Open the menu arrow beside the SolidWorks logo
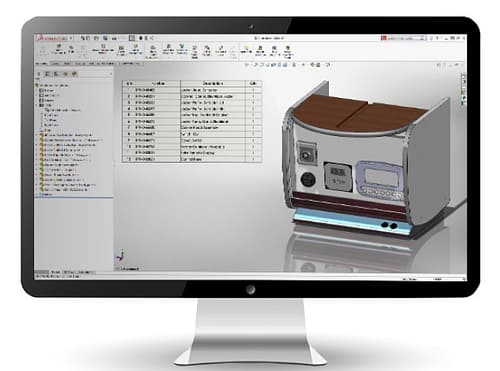Viewport: 500px width, 371px height. coord(71,38)
